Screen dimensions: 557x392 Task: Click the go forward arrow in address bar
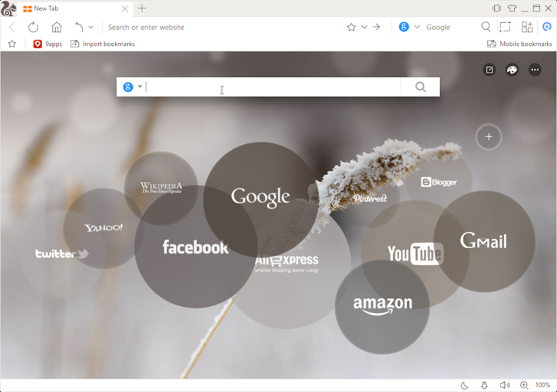(x=377, y=27)
